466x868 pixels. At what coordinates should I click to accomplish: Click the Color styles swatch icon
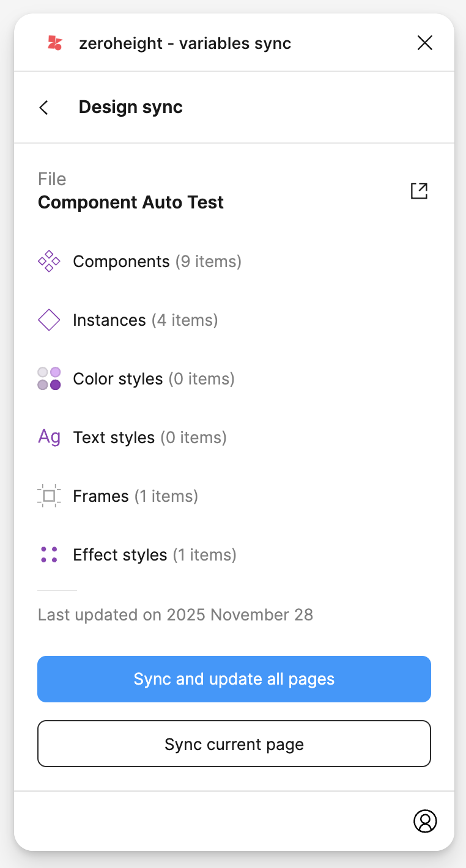(x=49, y=379)
